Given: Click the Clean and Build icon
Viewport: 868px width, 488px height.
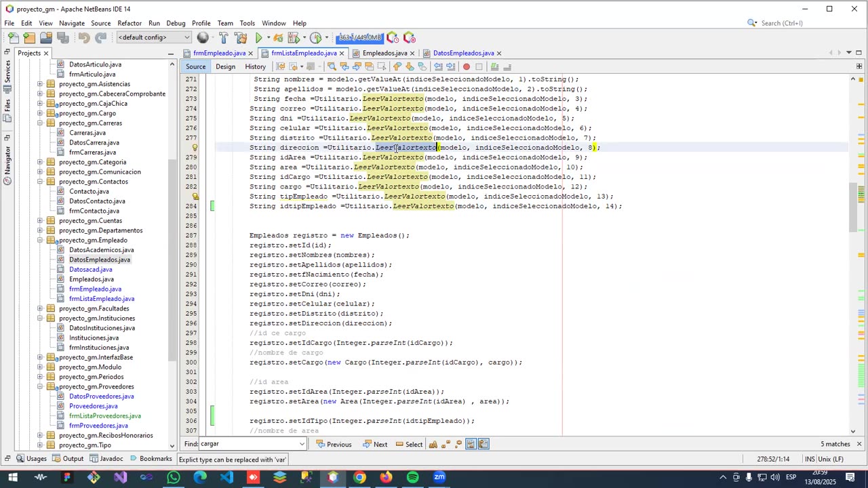Looking at the screenshot, I should tap(240, 38).
